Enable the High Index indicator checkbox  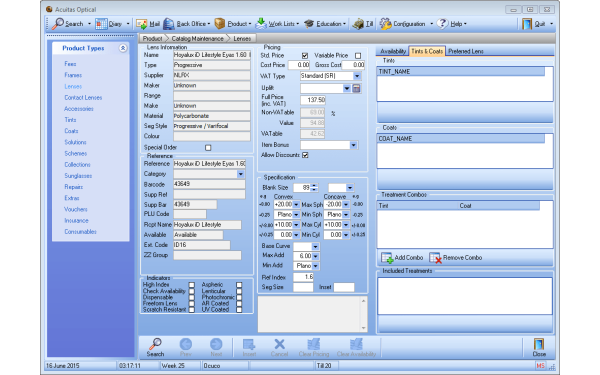(x=192, y=285)
